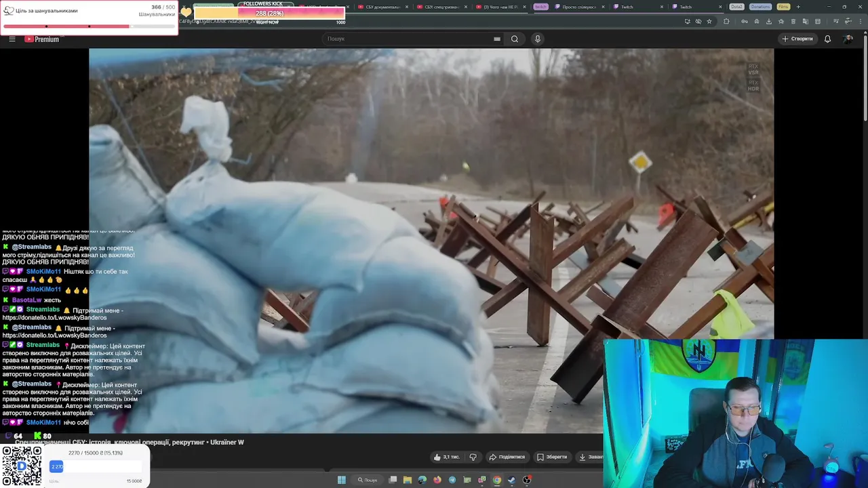The image size is (868, 488).
Task: Collapse the twitch tab group label
Action: tap(540, 7)
